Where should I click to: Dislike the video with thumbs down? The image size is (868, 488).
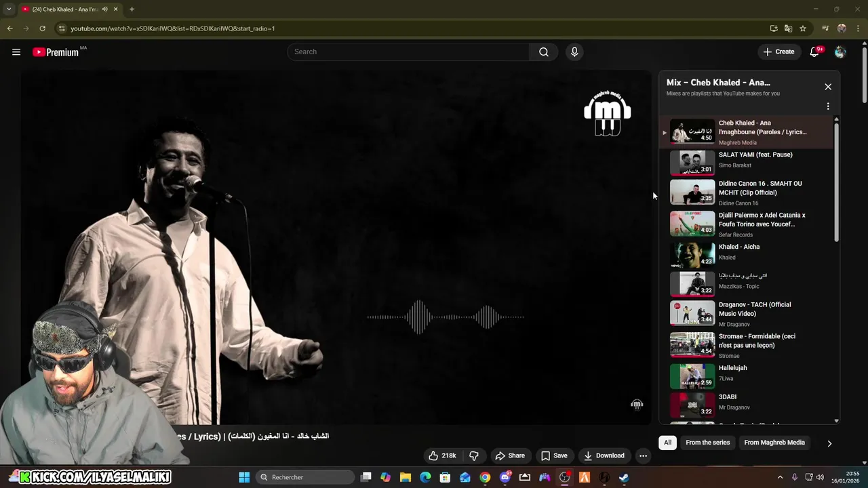click(x=474, y=455)
